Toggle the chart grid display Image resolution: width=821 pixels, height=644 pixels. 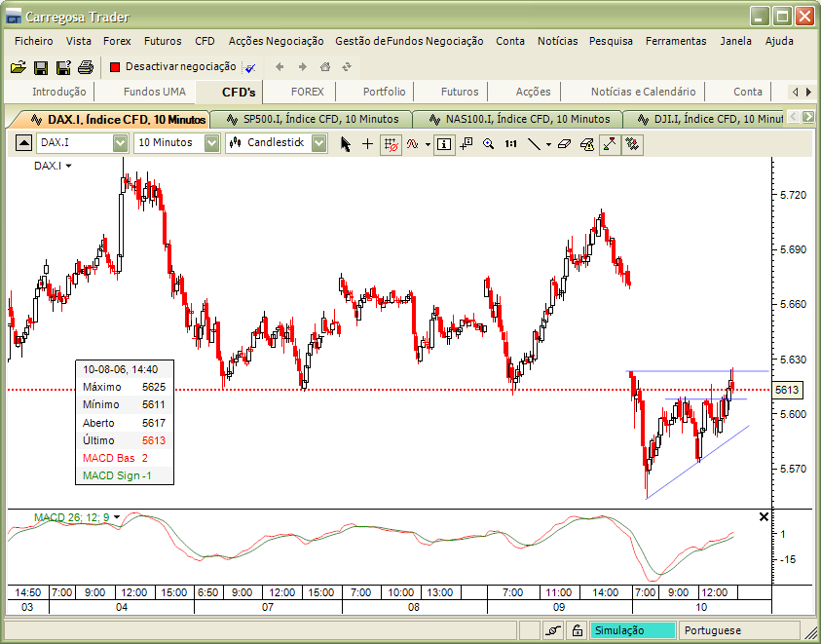pyautogui.click(x=392, y=143)
